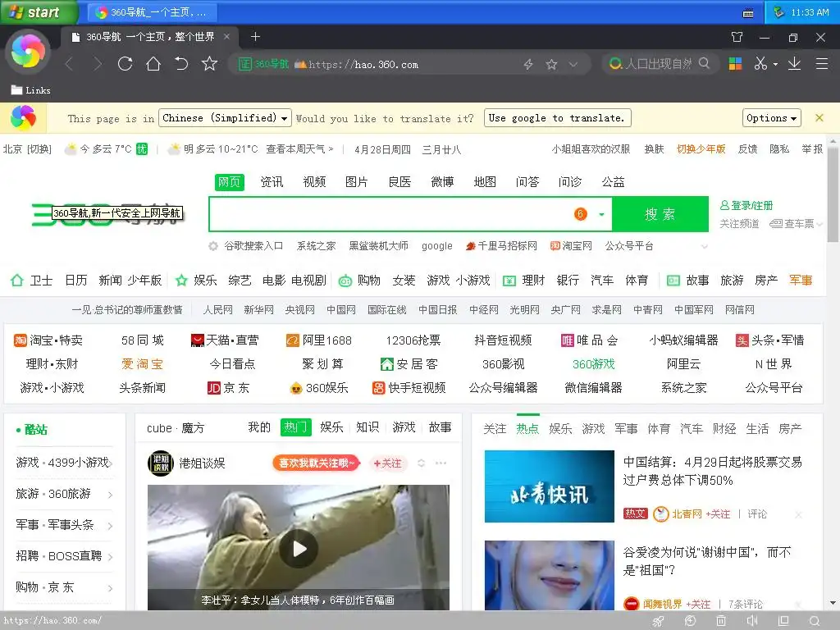Click the 360导航 taskbar window button
Viewport: 840px width, 630px height.
pos(153,12)
